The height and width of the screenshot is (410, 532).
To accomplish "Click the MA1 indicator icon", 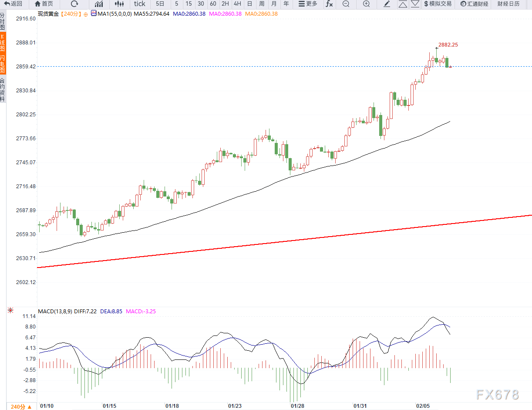I will tap(94, 14).
